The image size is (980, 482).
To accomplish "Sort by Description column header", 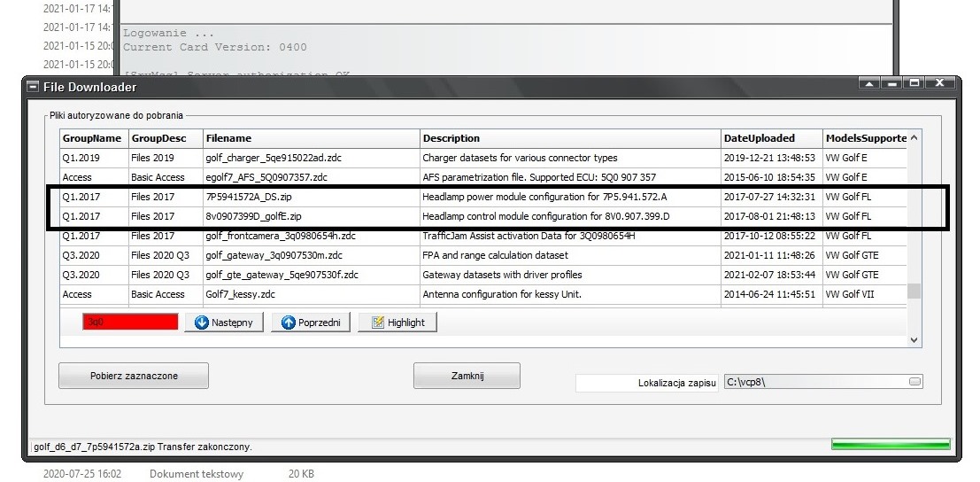I will coord(571,138).
